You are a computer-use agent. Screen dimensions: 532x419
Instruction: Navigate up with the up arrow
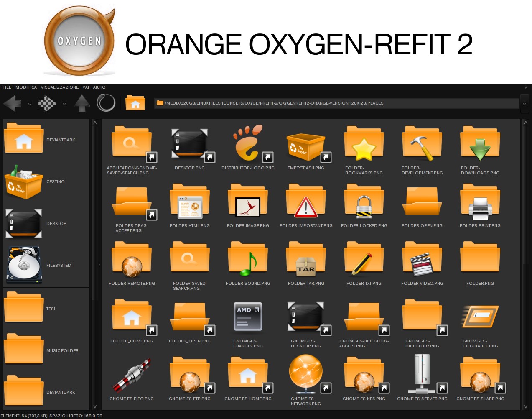(82, 103)
